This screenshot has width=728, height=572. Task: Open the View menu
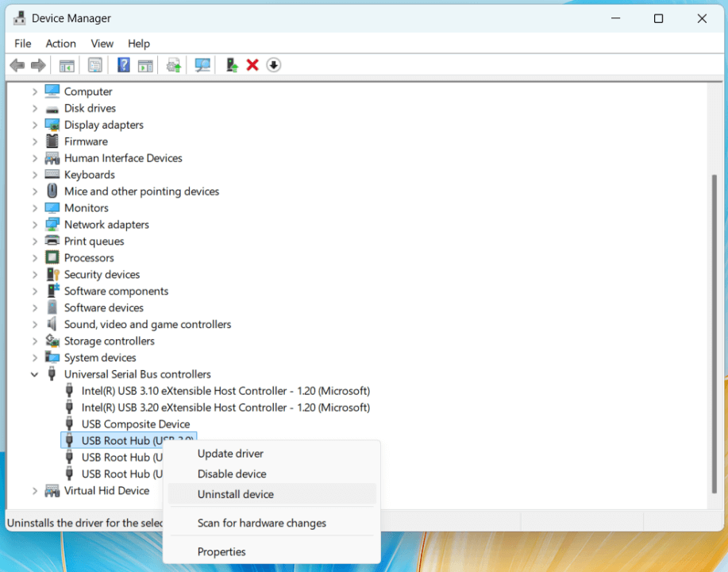click(x=102, y=43)
